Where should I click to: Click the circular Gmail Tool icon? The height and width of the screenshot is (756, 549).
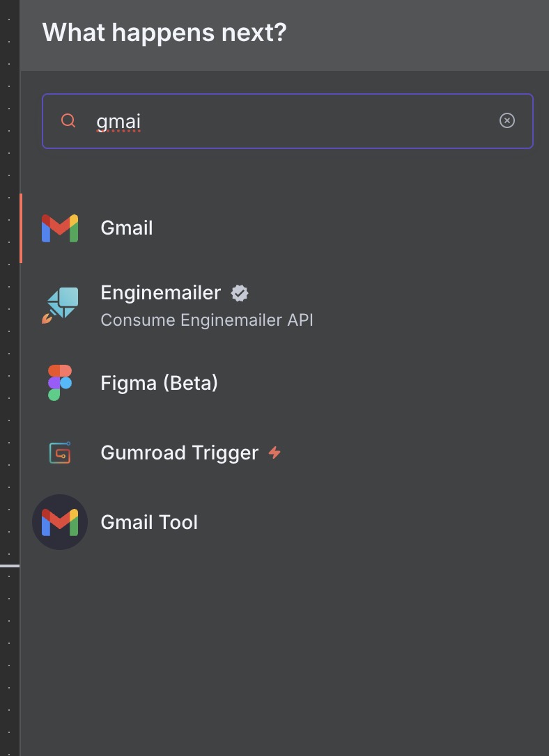point(60,522)
